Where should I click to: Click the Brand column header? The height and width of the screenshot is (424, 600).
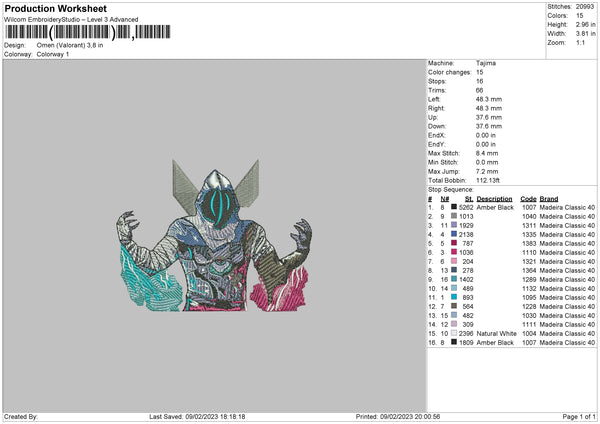549,198
